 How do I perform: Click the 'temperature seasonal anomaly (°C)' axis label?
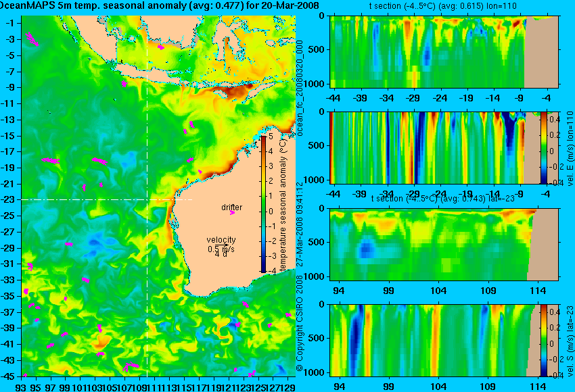(282, 205)
